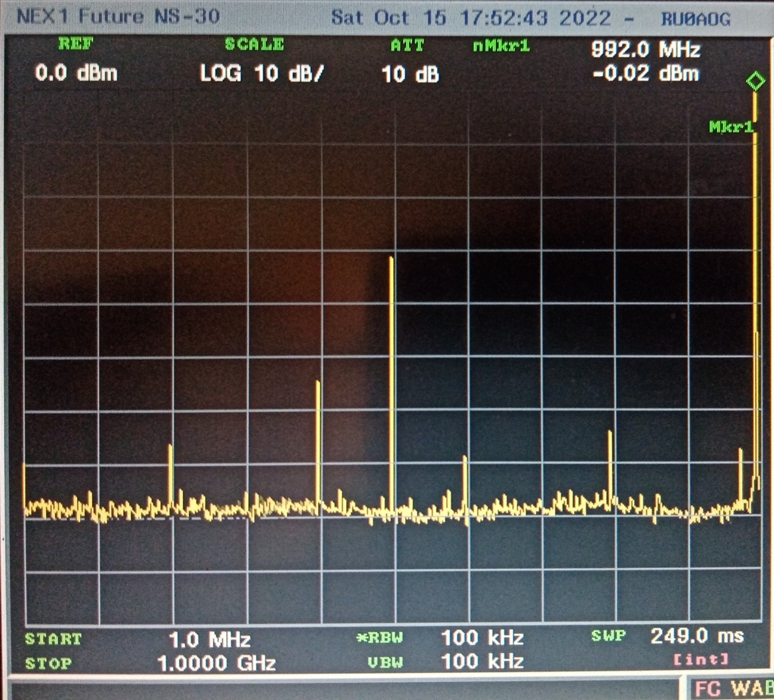Select the *RBW label
The width and height of the screenshot is (774, 700).
380,638
